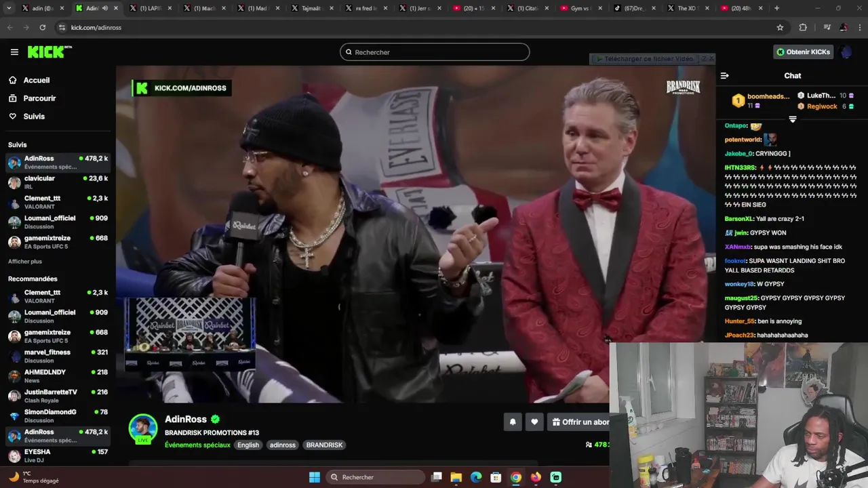Switch to the (1) LAPIN browser tab

150,8
